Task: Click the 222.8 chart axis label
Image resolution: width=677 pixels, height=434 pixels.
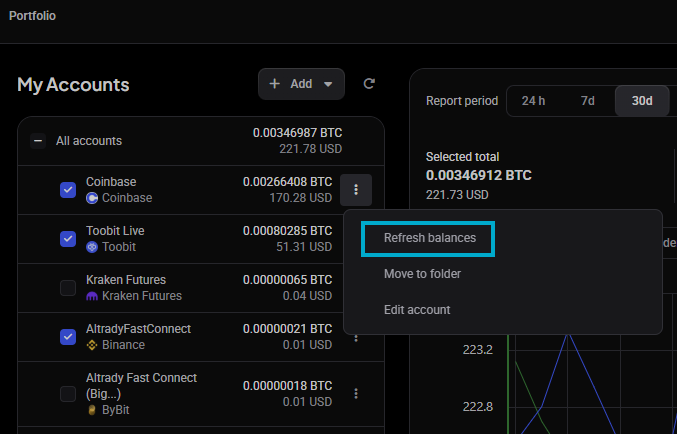Action: click(478, 407)
